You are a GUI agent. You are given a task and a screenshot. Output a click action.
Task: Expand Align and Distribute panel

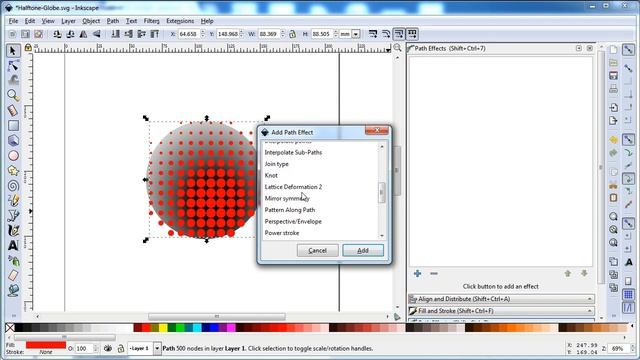(501, 299)
